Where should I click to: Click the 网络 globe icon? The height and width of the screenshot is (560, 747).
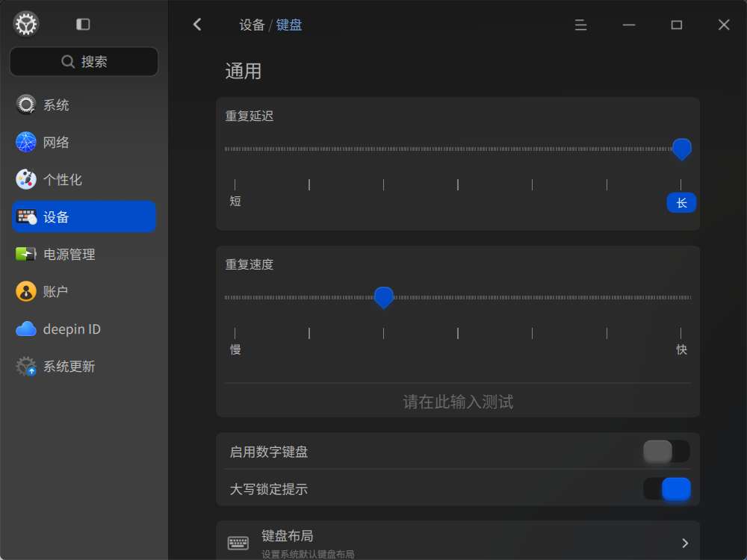tap(25, 142)
